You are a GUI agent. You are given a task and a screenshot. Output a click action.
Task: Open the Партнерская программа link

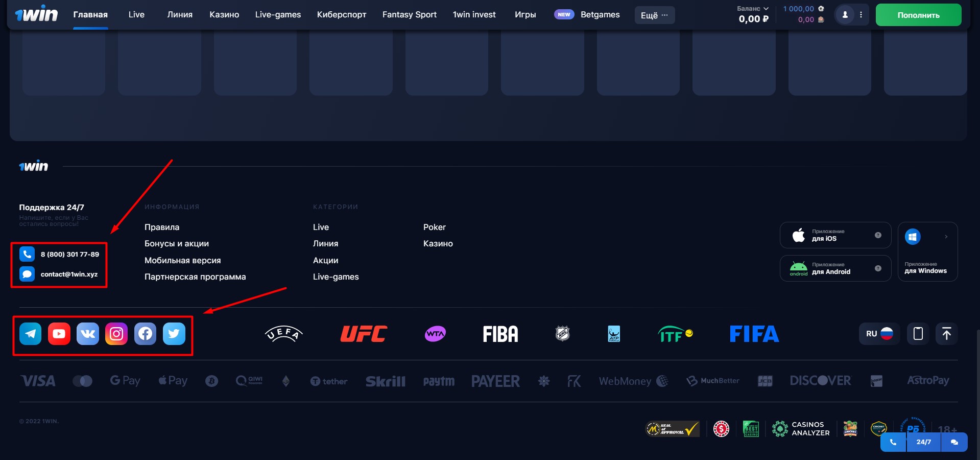coord(195,277)
